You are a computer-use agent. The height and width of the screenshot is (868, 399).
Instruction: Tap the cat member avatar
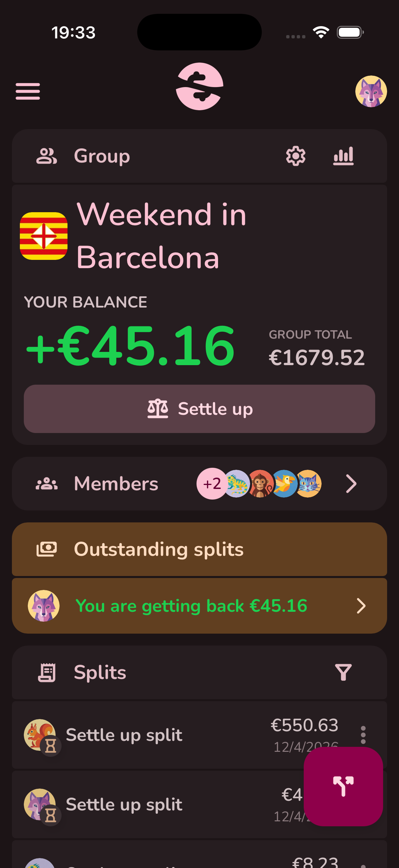click(308, 484)
